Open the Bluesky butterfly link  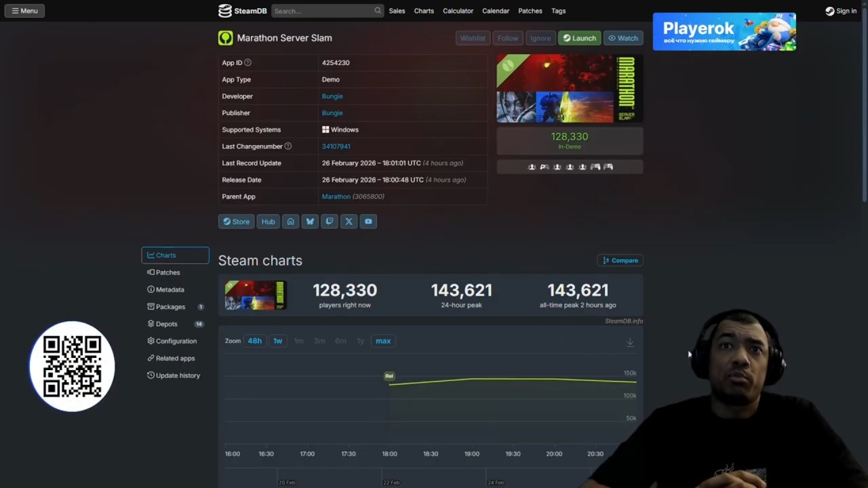click(310, 222)
